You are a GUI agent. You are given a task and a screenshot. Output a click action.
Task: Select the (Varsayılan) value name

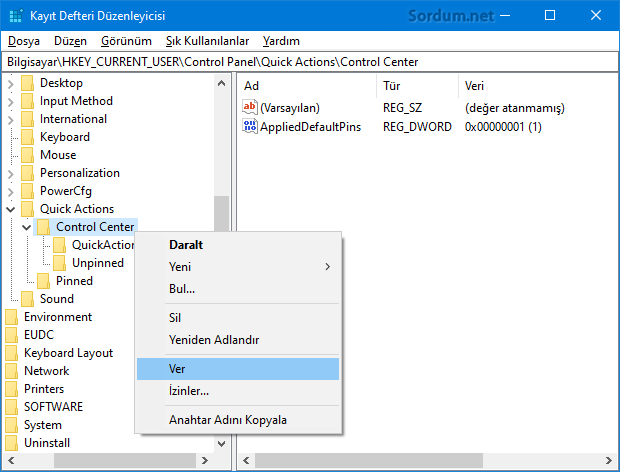(290, 108)
